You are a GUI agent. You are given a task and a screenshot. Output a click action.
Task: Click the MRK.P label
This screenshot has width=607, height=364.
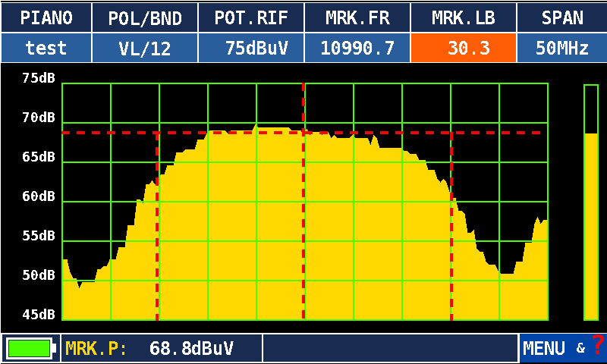coord(96,349)
